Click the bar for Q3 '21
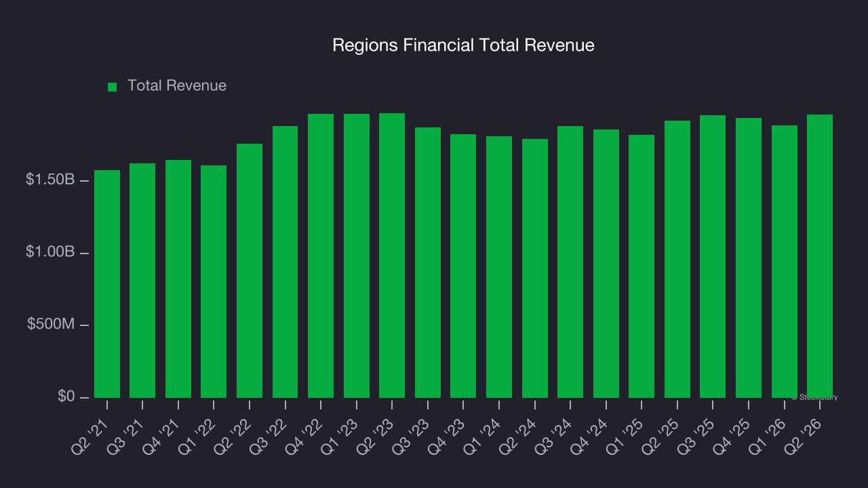Viewport: 868px width, 488px height. (142, 281)
